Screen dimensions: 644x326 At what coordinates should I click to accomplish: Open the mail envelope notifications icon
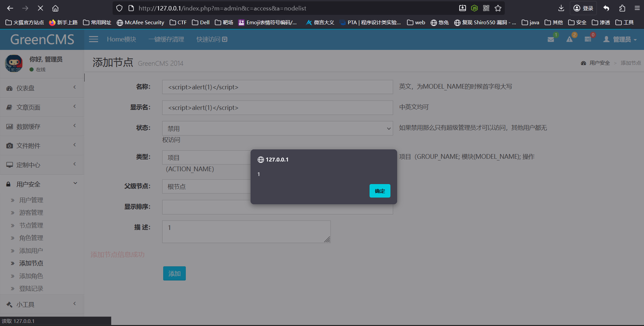coord(551,39)
